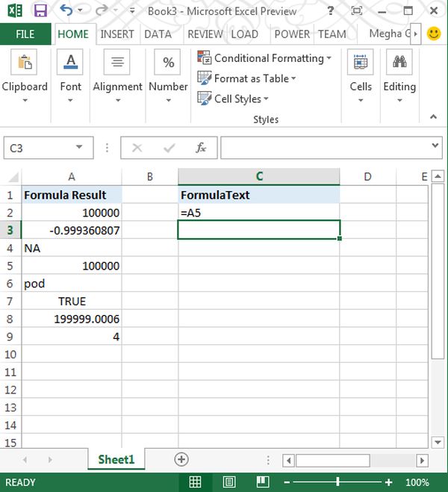This screenshot has height=492, width=448.
Task: Expand the Editing group
Action: click(399, 76)
